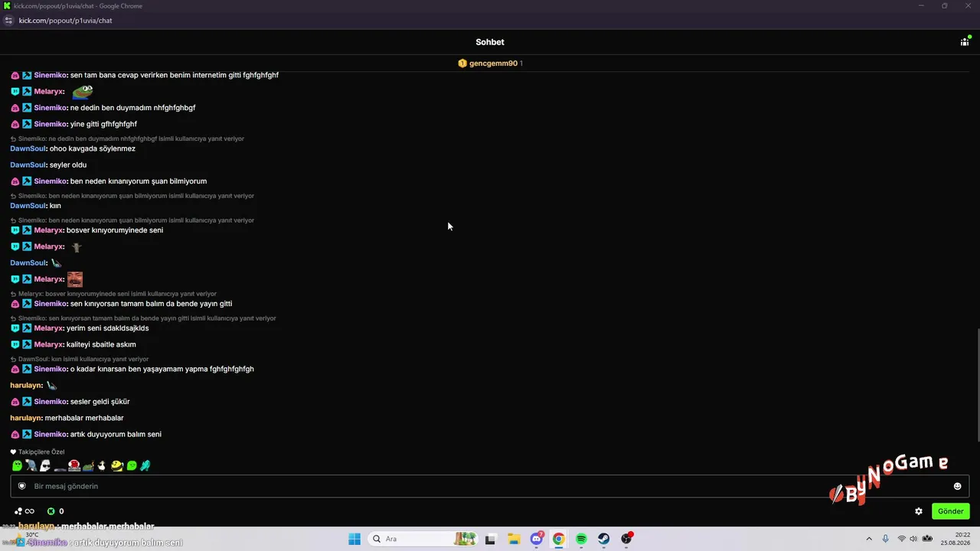Screen dimensions: 980x551
Task: Open the emoji picker smiley
Action: [x=957, y=486]
